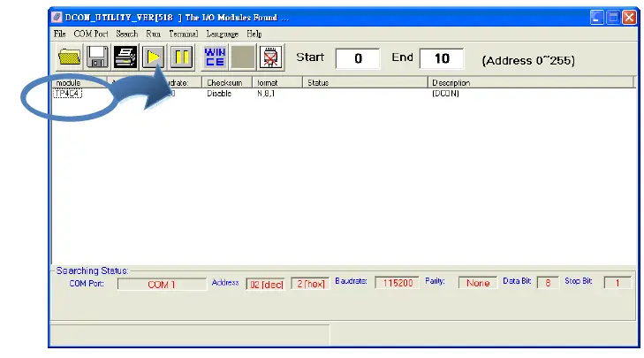Viewport: 644px width, 358px height.
Task: Click the title bar application icon
Action: [57, 18]
